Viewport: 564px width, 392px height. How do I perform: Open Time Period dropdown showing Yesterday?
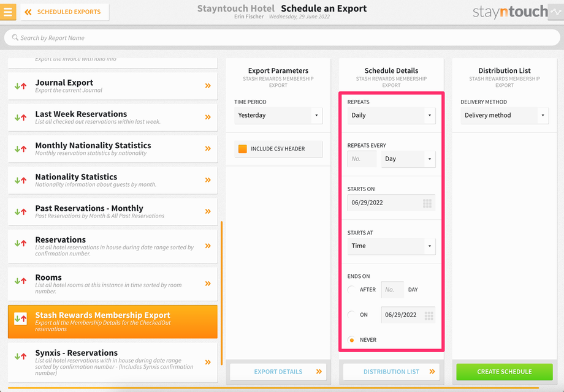pos(278,115)
